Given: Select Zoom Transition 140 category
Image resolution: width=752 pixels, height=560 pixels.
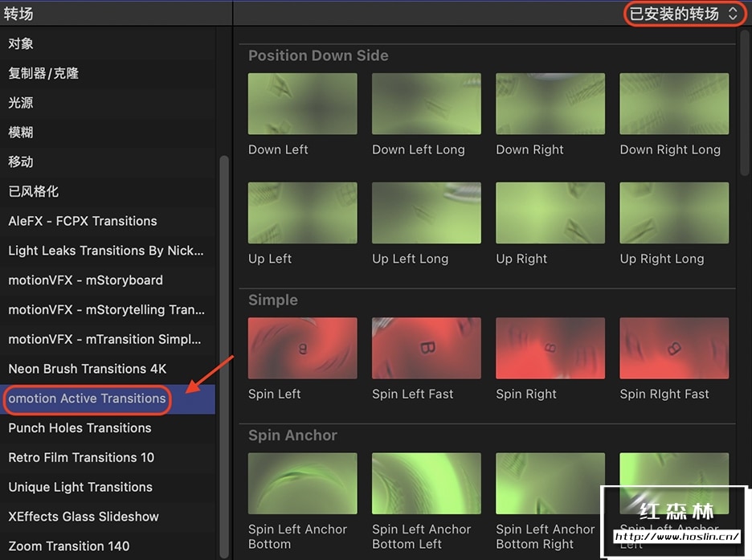Looking at the screenshot, I should click(x=69, y=546).
